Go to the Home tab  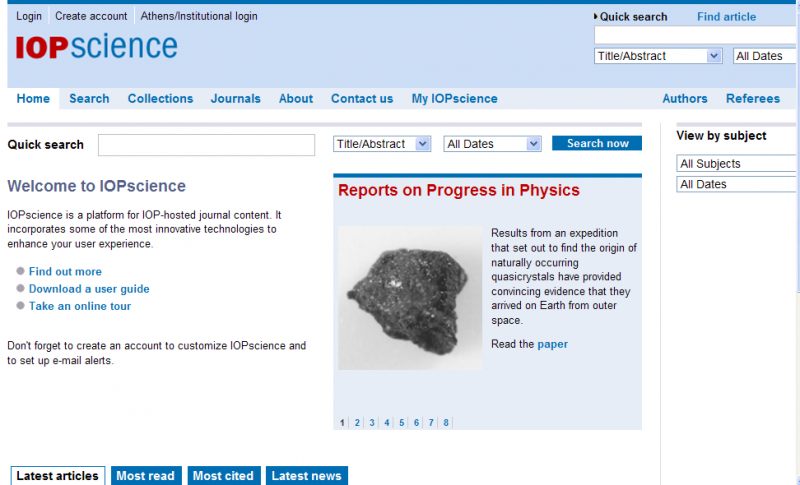coord(33,98)
